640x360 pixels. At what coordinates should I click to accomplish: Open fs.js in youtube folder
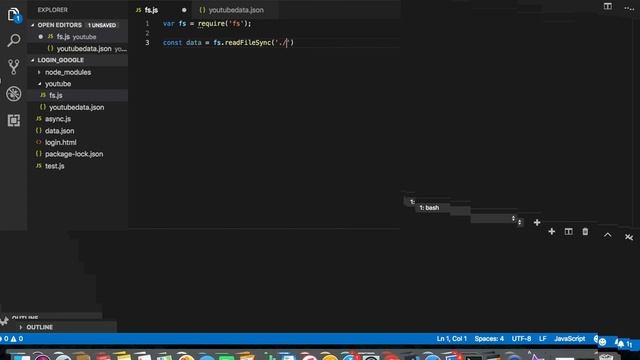click(x=78, y=96)
